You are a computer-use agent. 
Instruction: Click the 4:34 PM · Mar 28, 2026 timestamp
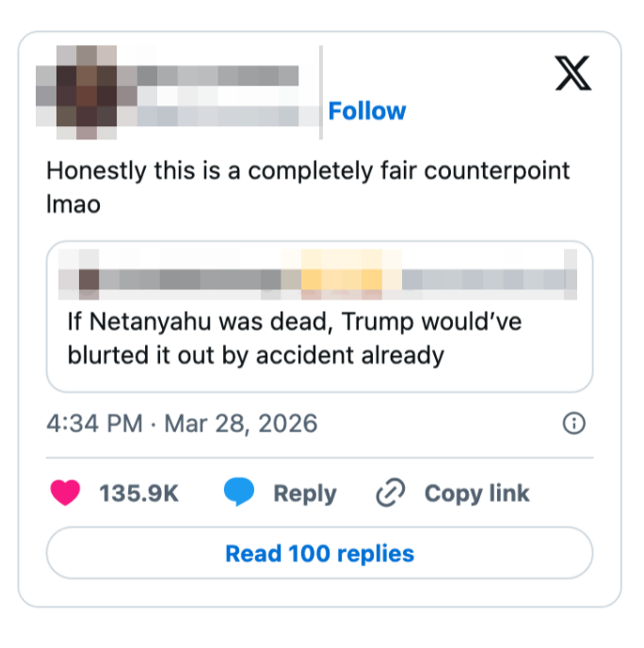coord(182,423)
